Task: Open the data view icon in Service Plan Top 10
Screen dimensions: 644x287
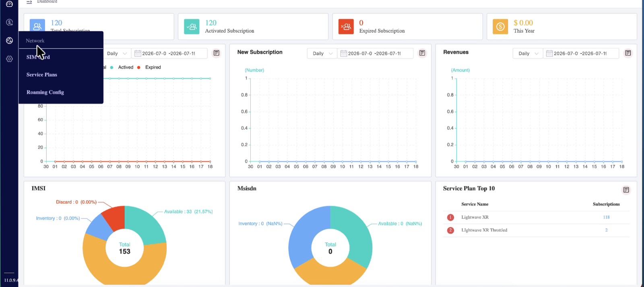Action: coord(626,190)
